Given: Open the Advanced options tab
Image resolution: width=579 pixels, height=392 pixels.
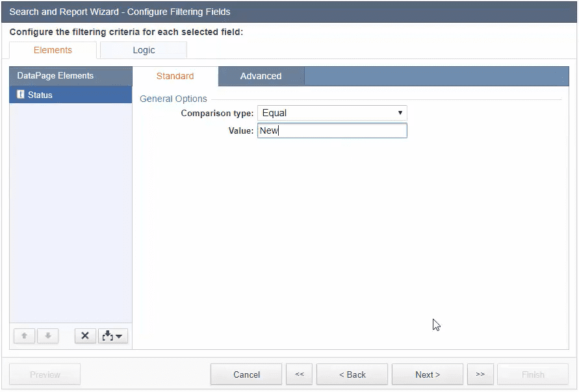Looking at the screenshot, I should click(x=261, y=76).
